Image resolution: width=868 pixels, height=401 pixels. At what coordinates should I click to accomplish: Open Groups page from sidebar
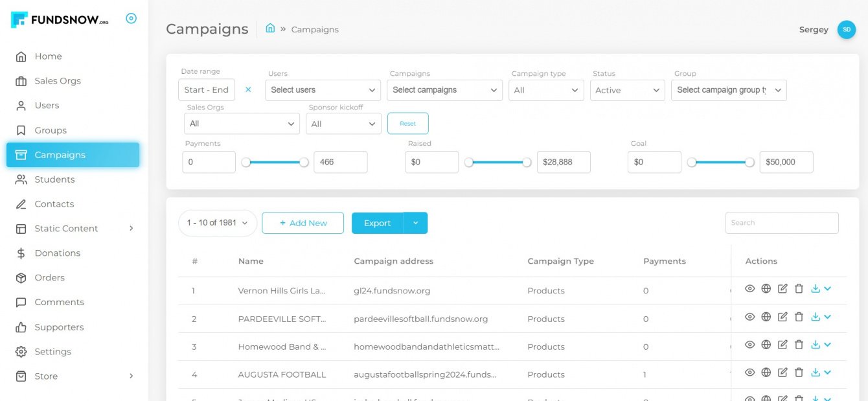click(x=73, y=130)
